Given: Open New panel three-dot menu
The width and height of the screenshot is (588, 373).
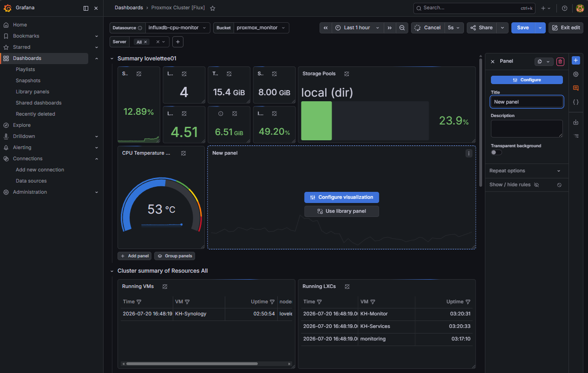Looking at the screenshot, I should pyautogui.click(x=469, y=153).
